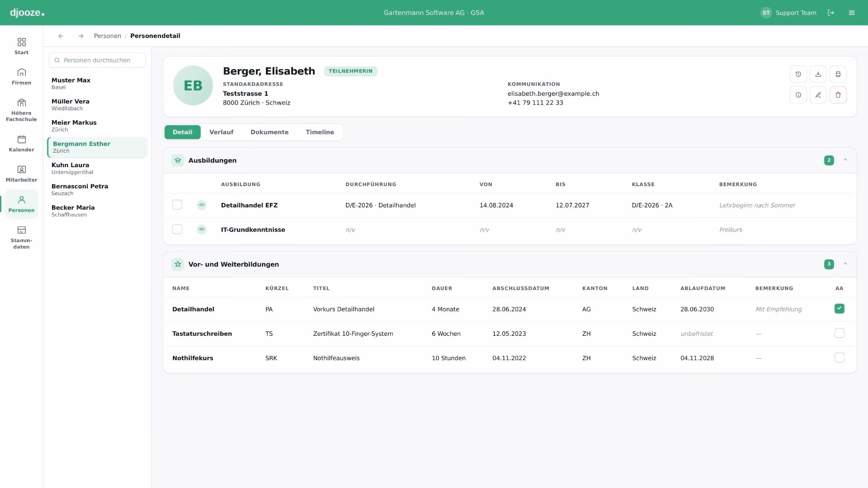The height and width of the screenshot is (488, 868).
Task: Click the Personen breadcrumb link
Action: [108, 36]
